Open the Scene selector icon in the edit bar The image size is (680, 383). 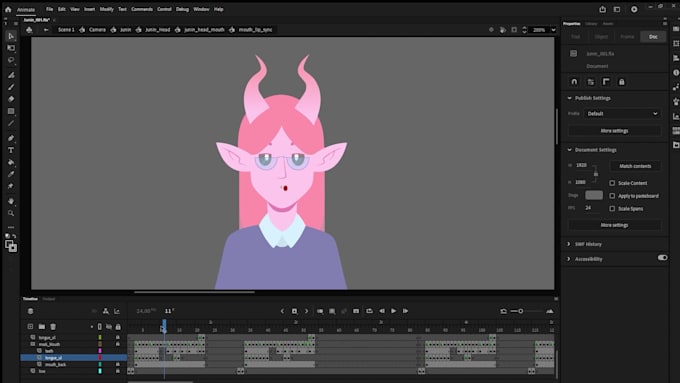click(x=29, y=29)
